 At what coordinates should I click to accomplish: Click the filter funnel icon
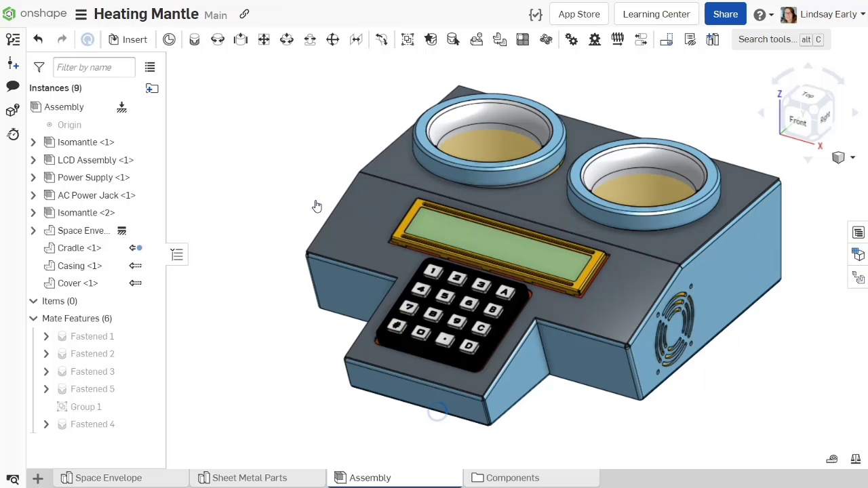pos(39,67)
